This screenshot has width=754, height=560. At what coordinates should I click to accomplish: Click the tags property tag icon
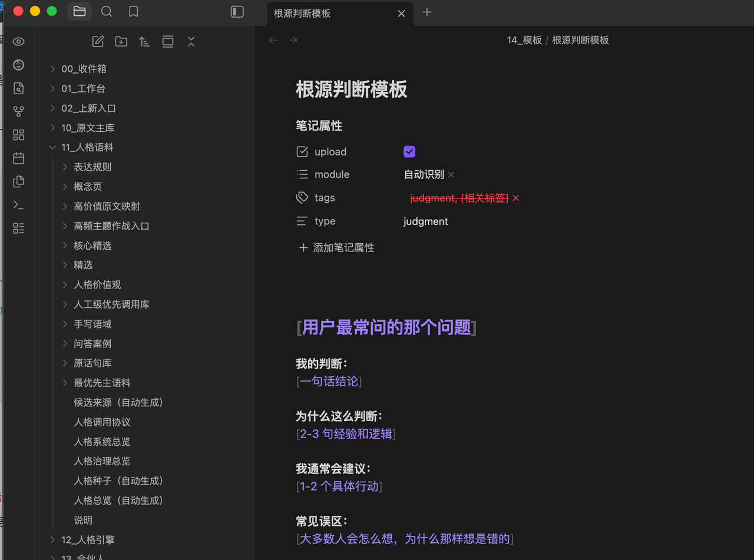tap(302, 198)
